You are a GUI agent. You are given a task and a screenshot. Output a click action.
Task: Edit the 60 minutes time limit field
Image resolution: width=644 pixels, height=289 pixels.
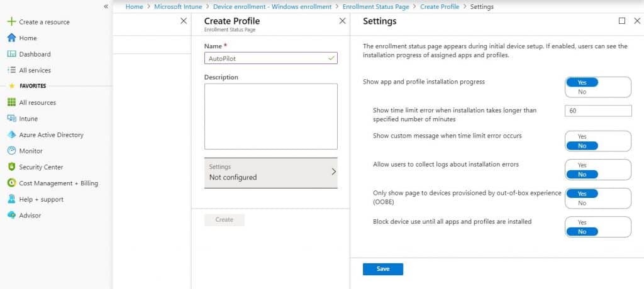[x=599, y=111]
